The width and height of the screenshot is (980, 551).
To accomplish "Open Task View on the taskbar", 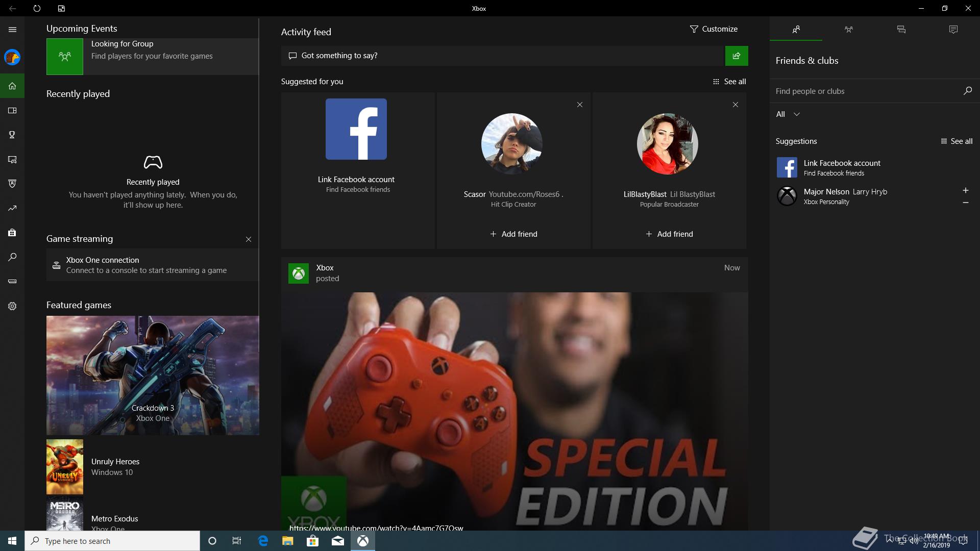I will pos(237,541).
